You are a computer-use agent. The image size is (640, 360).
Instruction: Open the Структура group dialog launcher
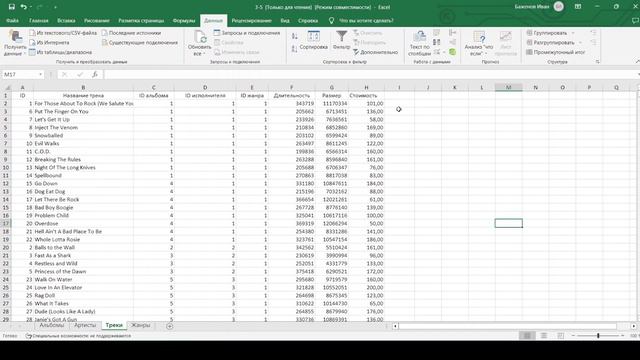[x=598, y=62]
